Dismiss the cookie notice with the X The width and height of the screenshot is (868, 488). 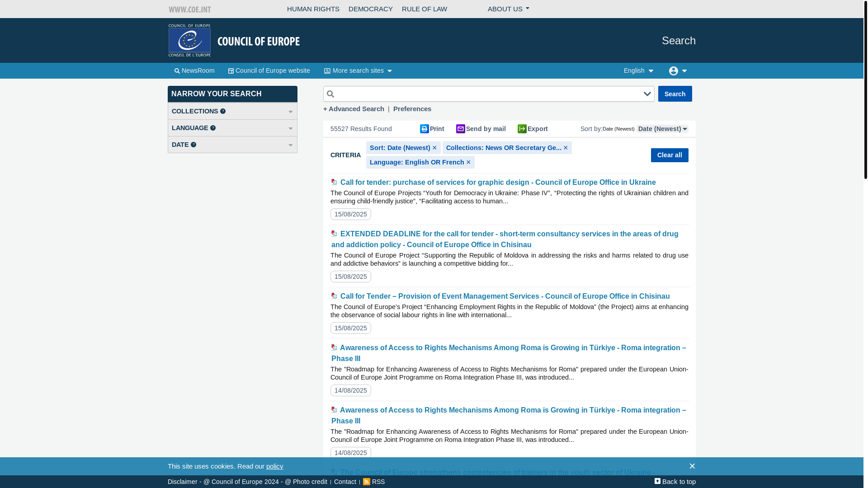[x=692, y=466]
